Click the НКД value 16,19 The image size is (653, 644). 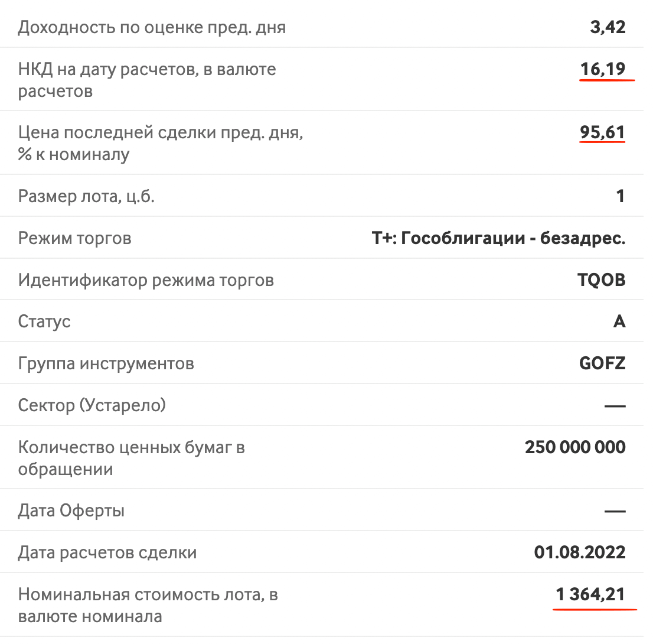603,69
